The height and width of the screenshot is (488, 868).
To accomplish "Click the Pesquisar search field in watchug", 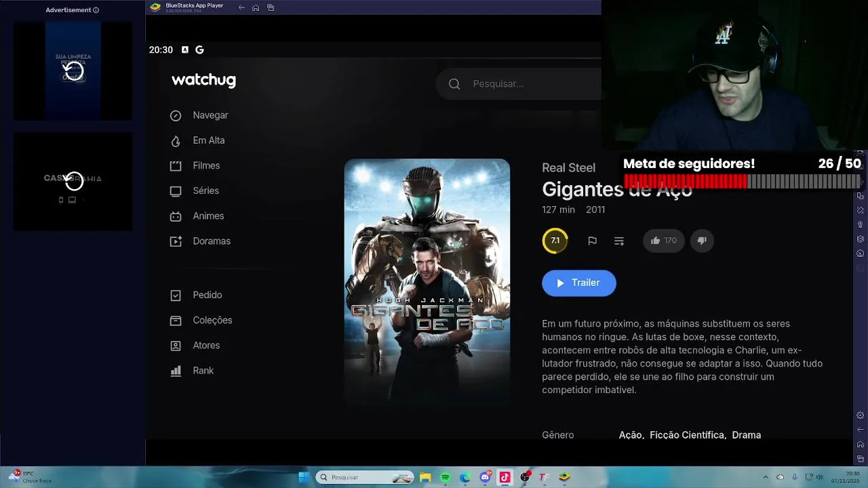I will (x=519, y=84).
